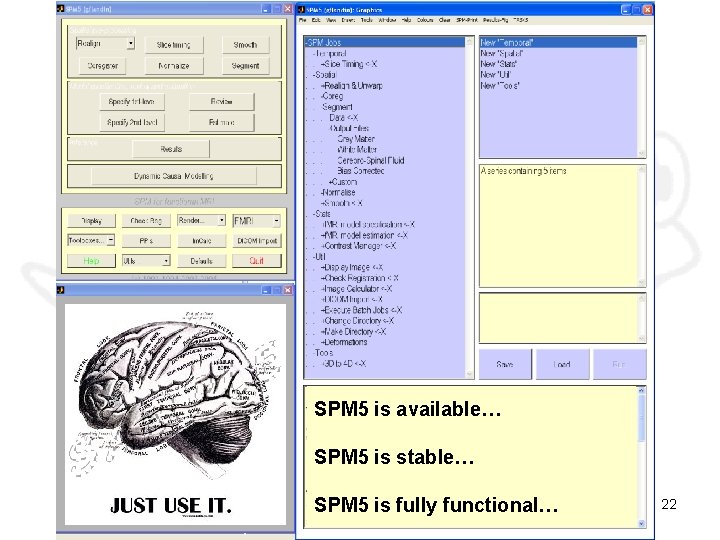
Task: Click the Check Reg button
Action: [x=146, y=221]
